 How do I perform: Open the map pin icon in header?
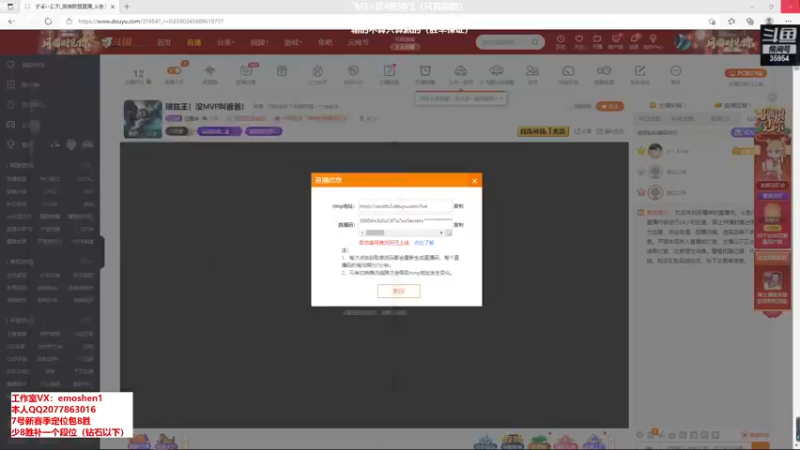[x=653, y=39]
